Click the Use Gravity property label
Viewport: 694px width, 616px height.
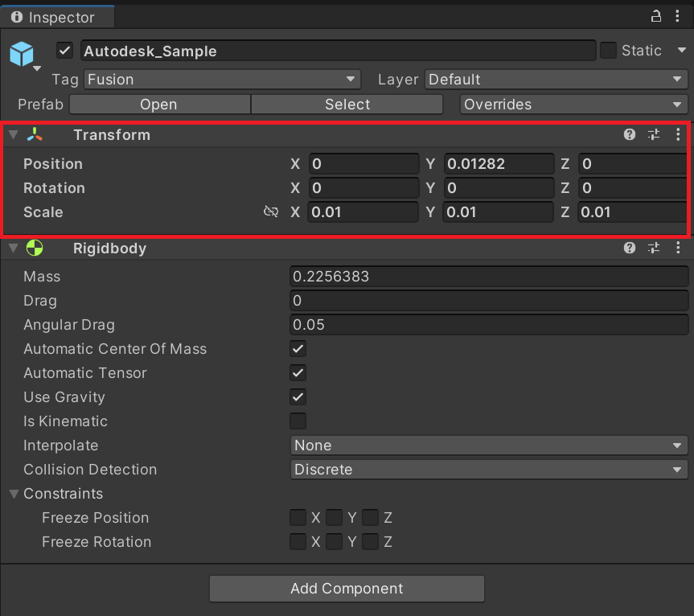tap(64, 397)
